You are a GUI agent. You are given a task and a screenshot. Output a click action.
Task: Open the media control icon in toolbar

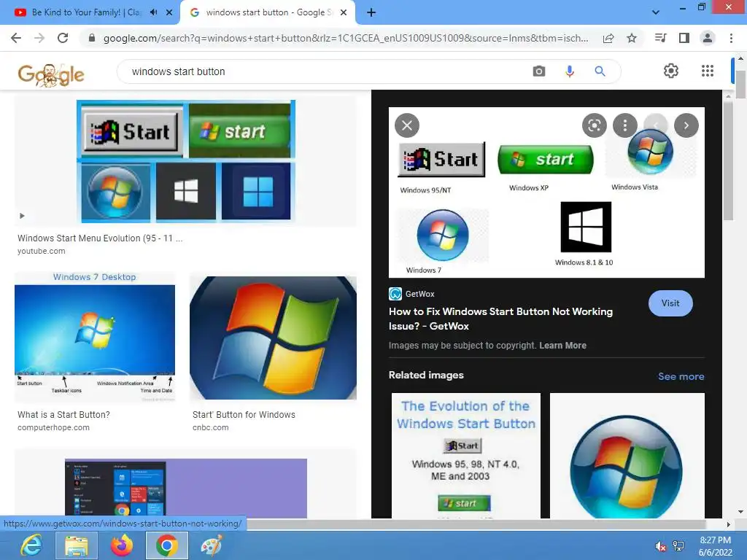[x=660, y=38]
